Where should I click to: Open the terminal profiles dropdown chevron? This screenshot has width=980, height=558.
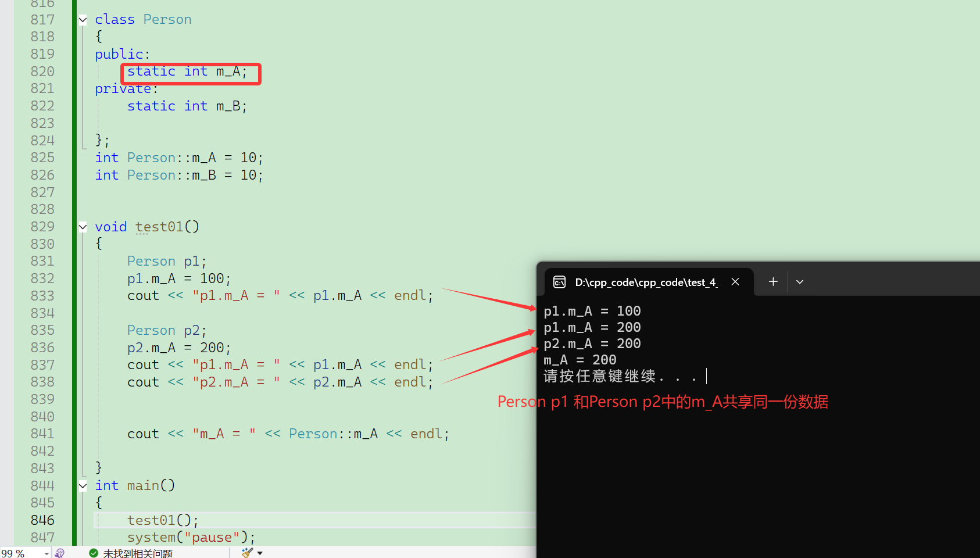click(800, 282)
